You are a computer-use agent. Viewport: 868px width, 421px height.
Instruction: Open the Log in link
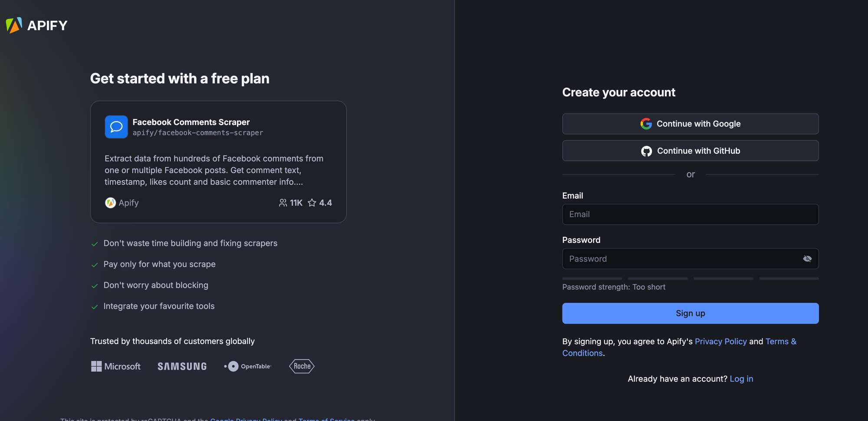point(741,379)
